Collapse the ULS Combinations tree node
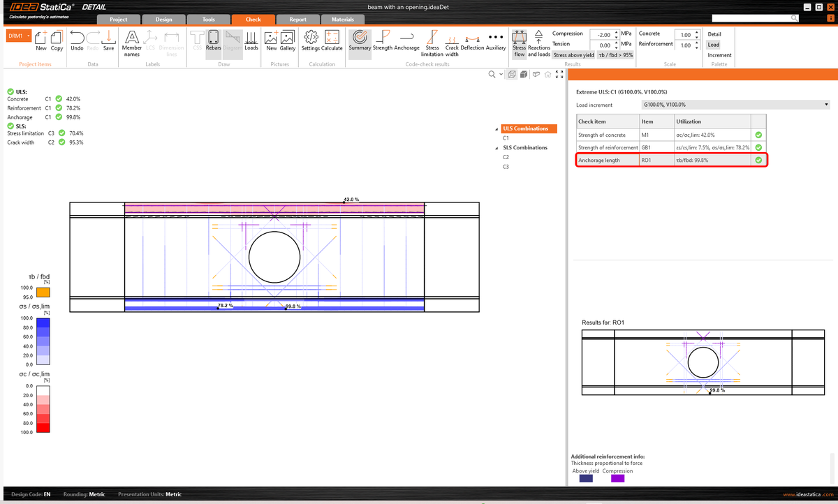Screen dimensions: 838x504 pos(497,128)
